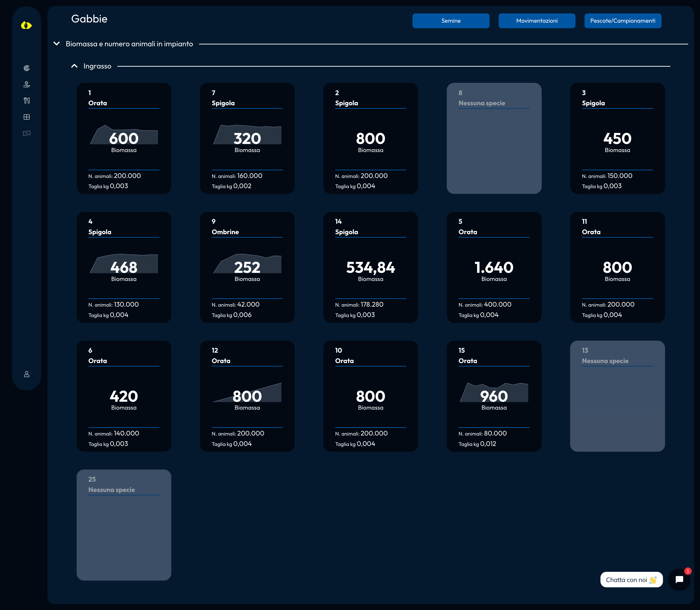
Task: Open the user profile sidebar icon
Action: 27,374
